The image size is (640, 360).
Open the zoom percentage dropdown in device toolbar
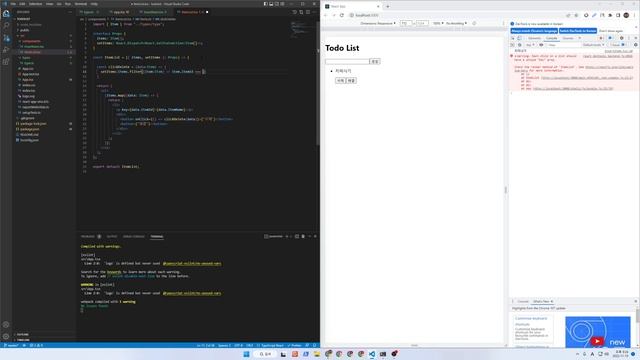438,23
